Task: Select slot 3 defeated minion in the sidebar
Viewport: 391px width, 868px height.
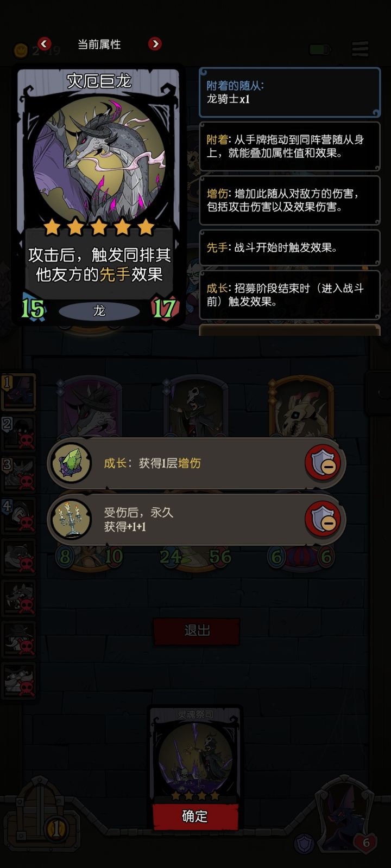Action: click(19, 474)
